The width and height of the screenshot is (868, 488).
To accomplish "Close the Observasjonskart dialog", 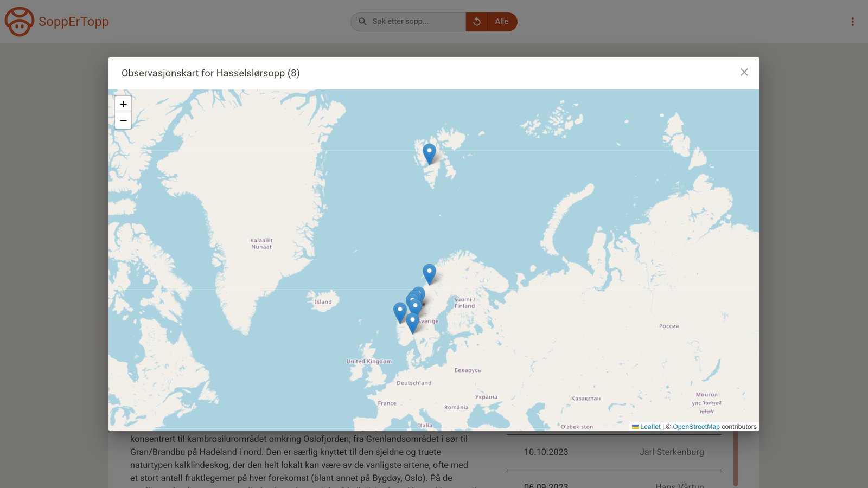I will (744, 73).
